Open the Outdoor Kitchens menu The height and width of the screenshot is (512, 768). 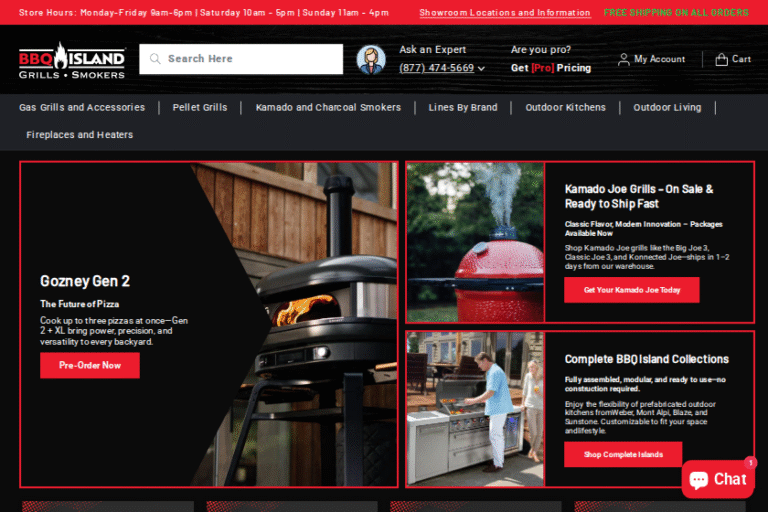pyautogui.click(x=565, y=107)
